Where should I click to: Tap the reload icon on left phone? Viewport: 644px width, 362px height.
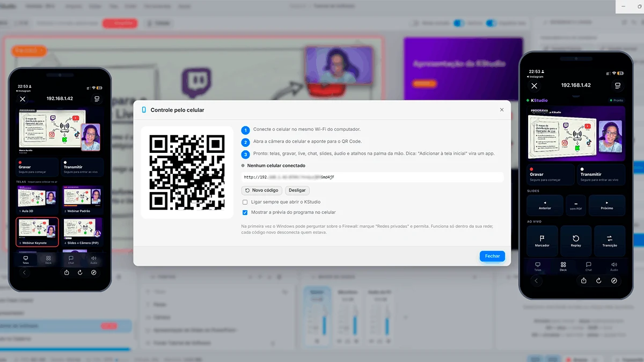pos(80,272)
